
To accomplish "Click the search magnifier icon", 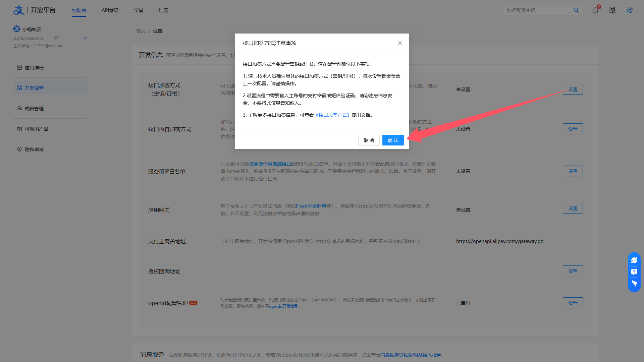I will coord(576,10).
